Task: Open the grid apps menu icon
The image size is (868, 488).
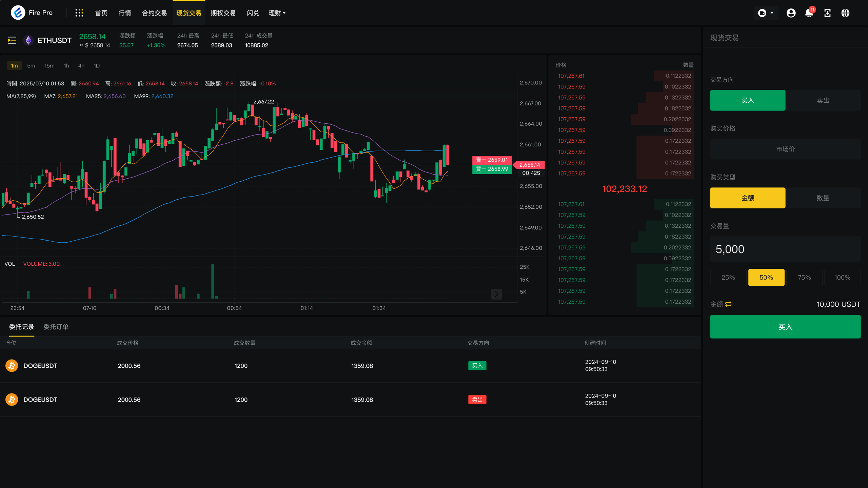Action: pyautogui.click(x=79, y=13)
